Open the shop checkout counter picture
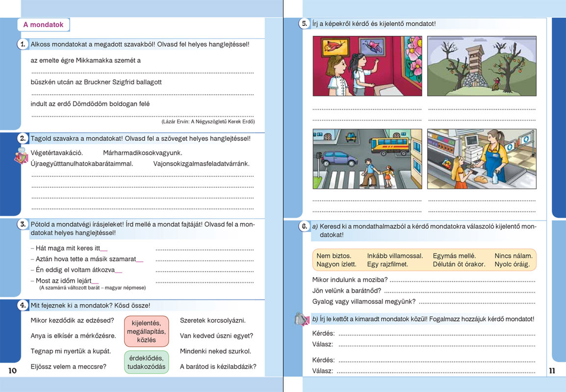The width and height of the screenshot is (566, 392). (x=482, y=159)
